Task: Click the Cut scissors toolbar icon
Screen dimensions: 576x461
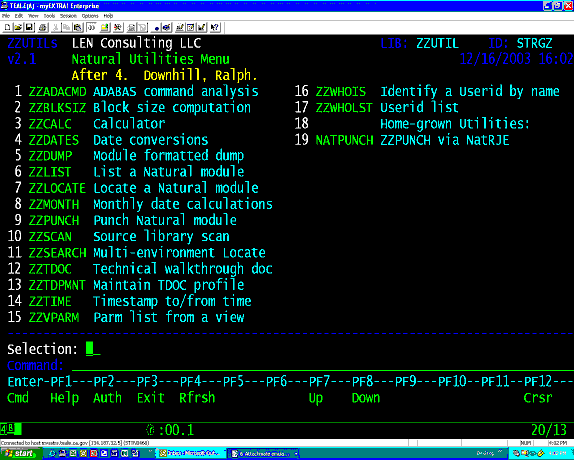Action: [x=56, y=27]
